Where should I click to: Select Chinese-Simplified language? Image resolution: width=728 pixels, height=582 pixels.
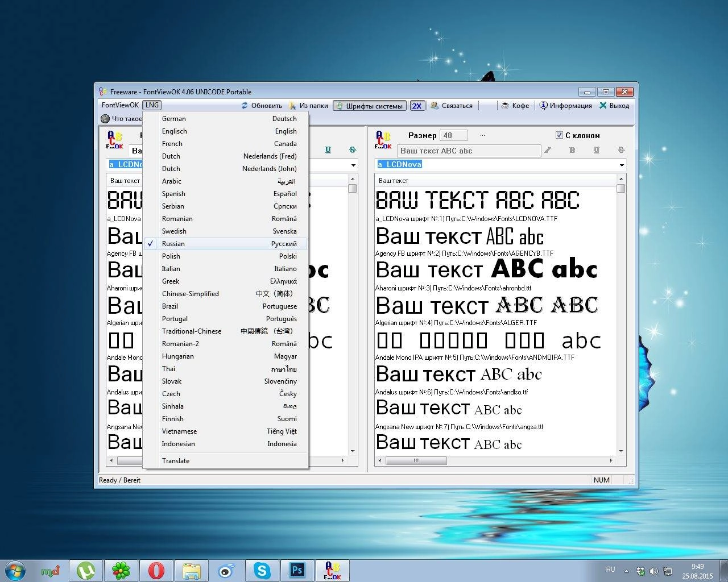pyautogui.click(x=225, y=294)
